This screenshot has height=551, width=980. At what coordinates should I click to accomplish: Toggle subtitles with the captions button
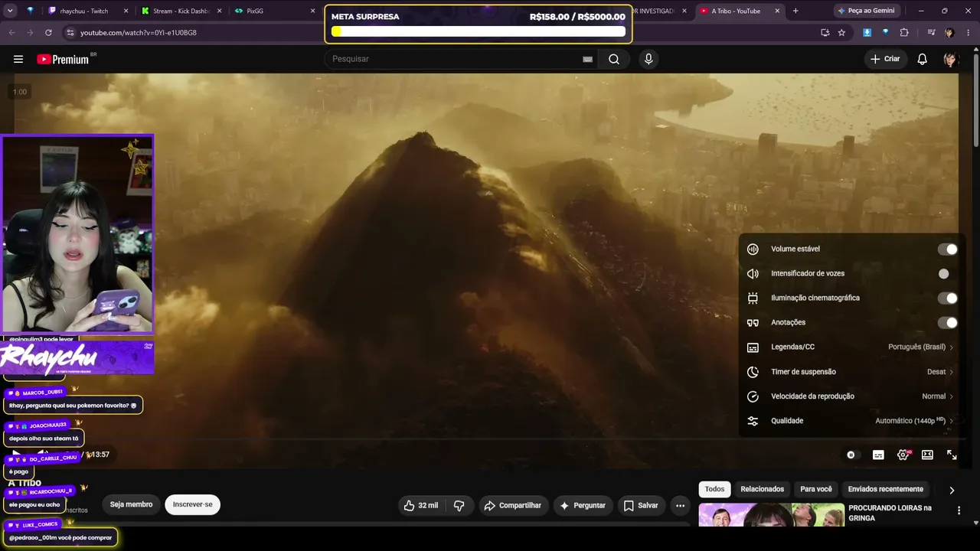pos(878,455)
